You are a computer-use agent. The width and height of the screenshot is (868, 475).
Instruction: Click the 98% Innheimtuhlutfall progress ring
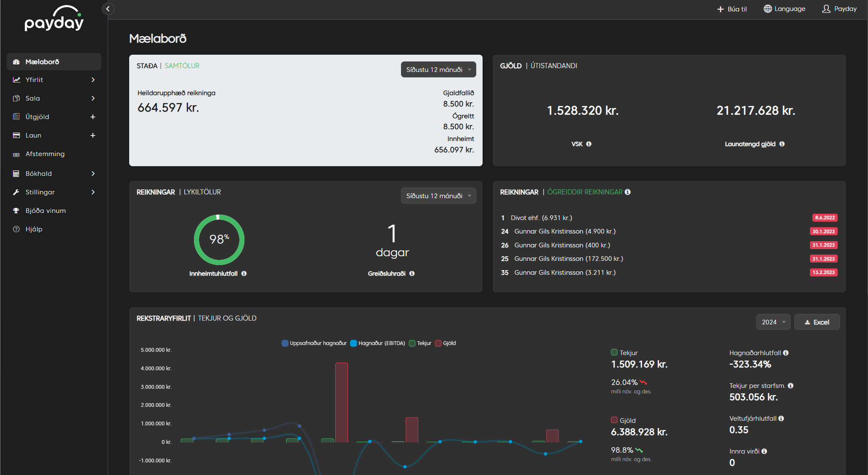click(219, 240)
